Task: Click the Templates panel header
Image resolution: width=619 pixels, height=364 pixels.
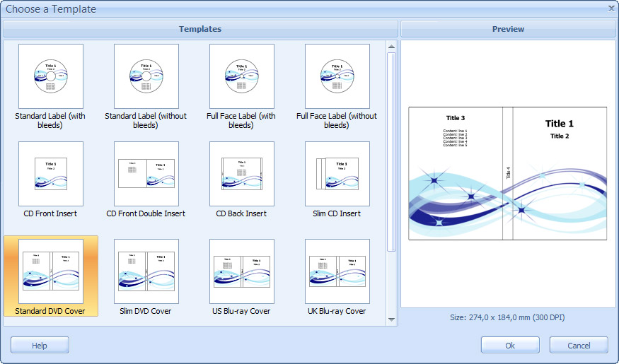Action: coord(200,29)
